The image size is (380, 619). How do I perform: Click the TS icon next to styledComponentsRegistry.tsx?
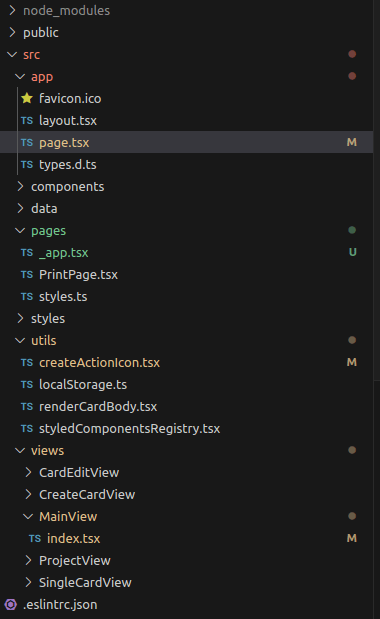(27, 429)
